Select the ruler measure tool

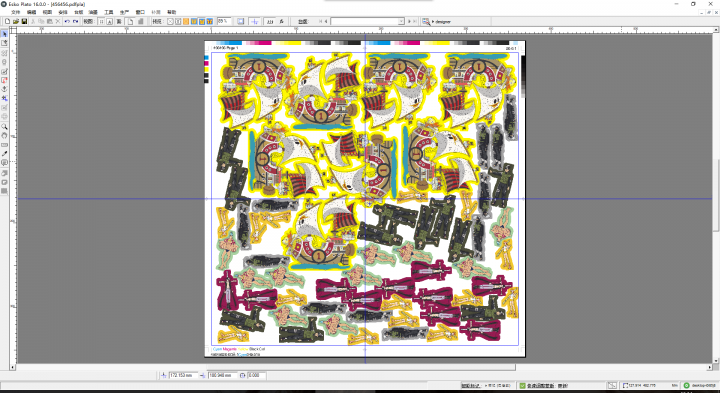(5, 145)
